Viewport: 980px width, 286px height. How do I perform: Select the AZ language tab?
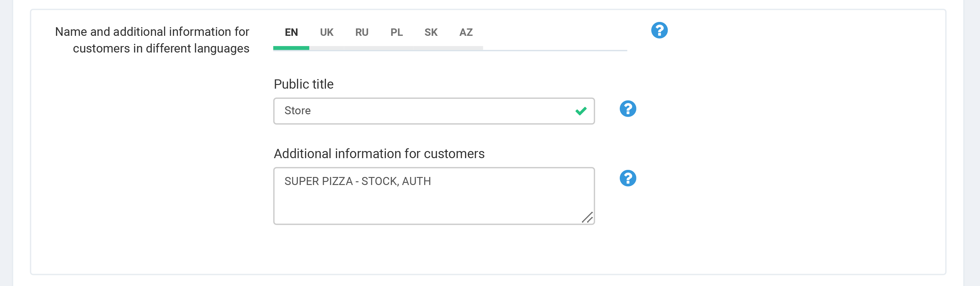tap(466, 32)
